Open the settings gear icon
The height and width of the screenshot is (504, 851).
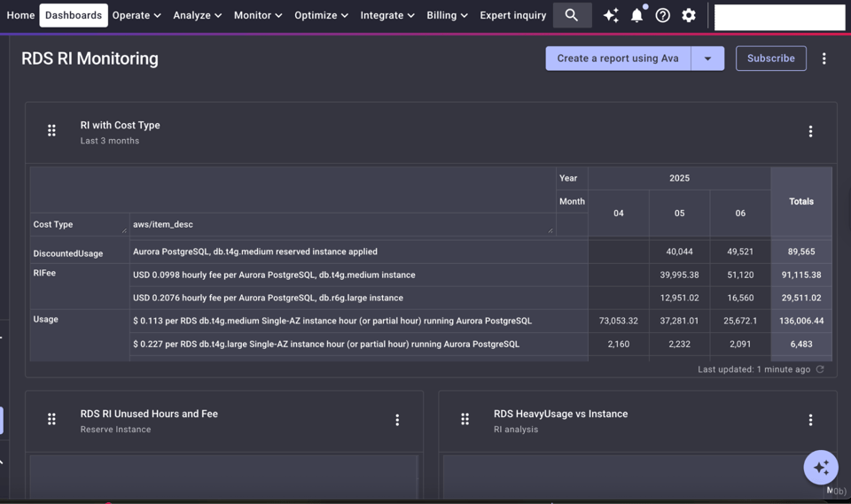[x=689, y=15]
